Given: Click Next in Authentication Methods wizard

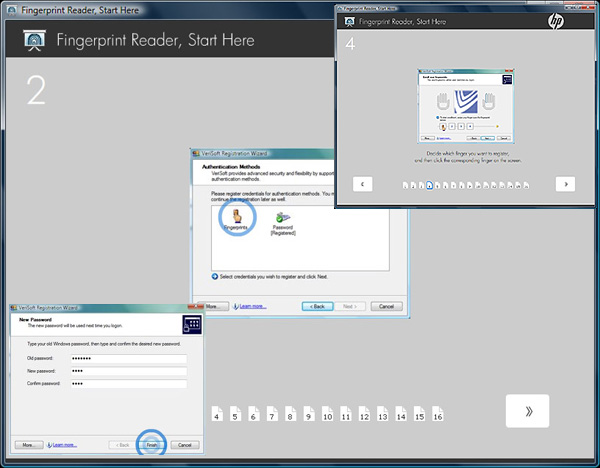Looking at the screenshot, I should 350,306.
